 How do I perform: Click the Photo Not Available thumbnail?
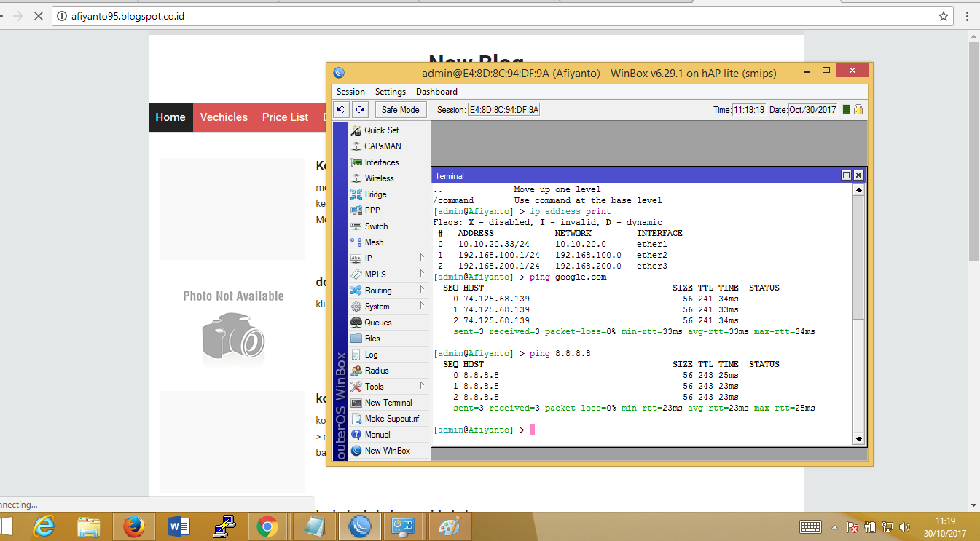pos(233,326)
